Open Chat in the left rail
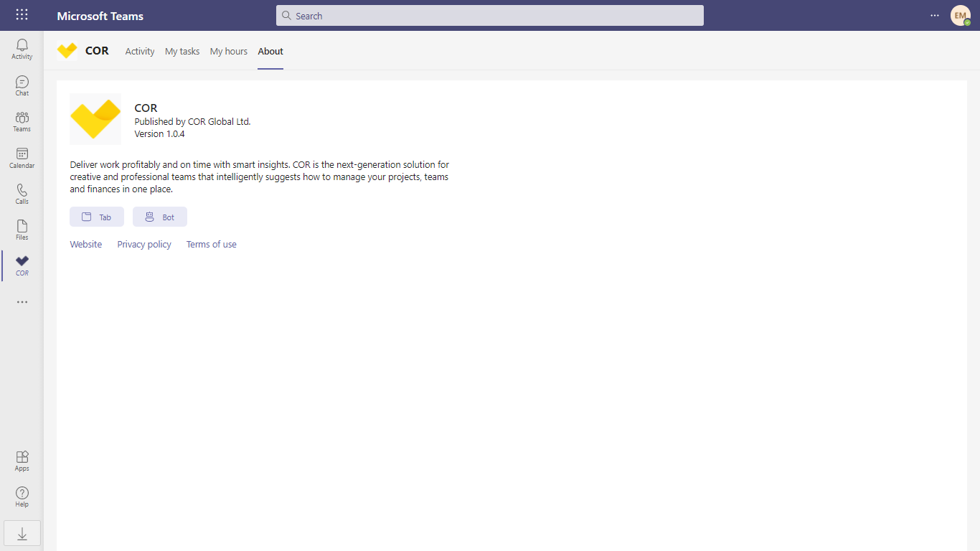Viewport: 980px width, 551px height. 22,85
